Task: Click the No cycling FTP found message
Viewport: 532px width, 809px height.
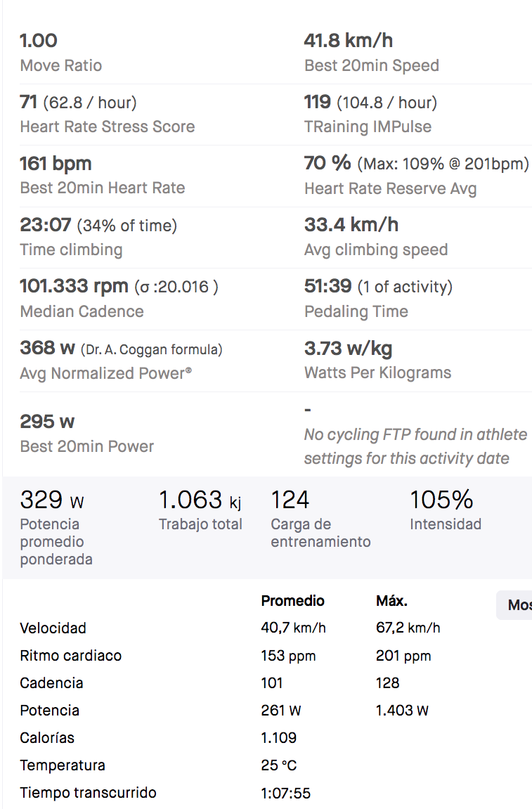Action: [x=415, y=446]
